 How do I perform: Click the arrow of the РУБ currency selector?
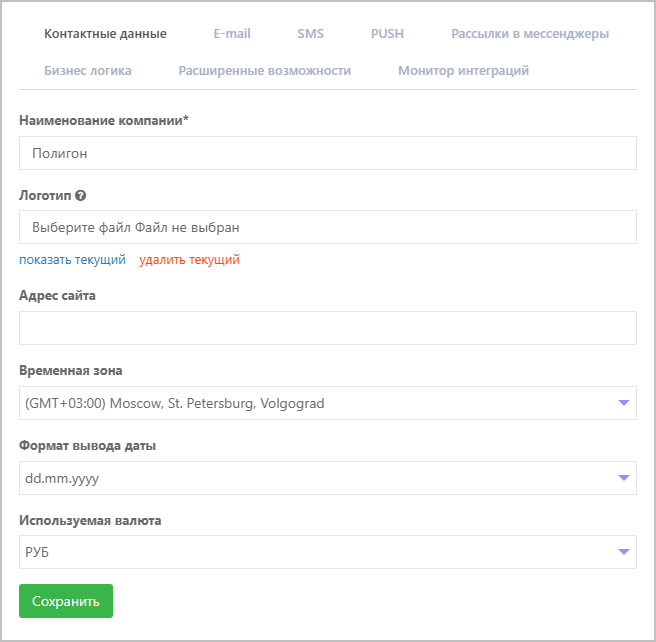tap(624, 552)
